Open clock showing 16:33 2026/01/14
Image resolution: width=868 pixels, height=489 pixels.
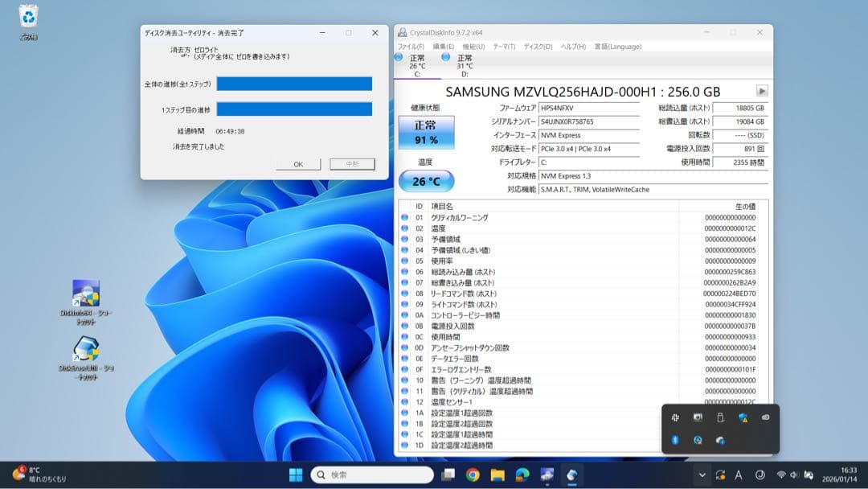coord(839,475)
